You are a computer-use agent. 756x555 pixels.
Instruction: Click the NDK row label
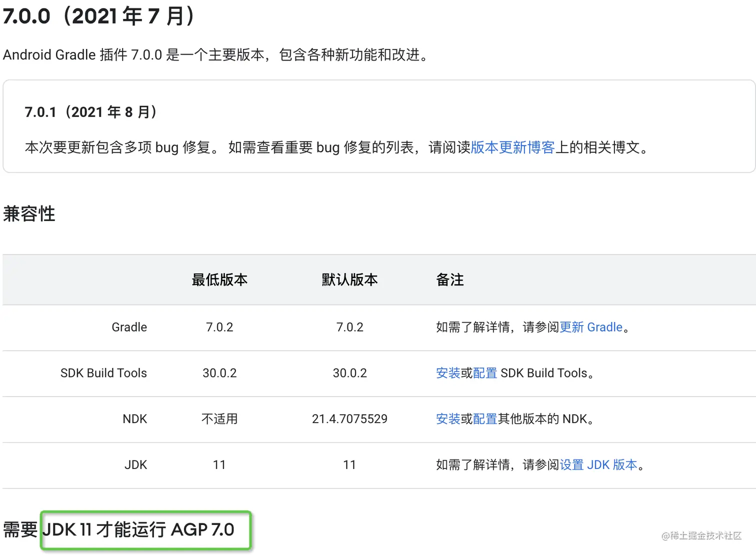[x=134, y=419]
